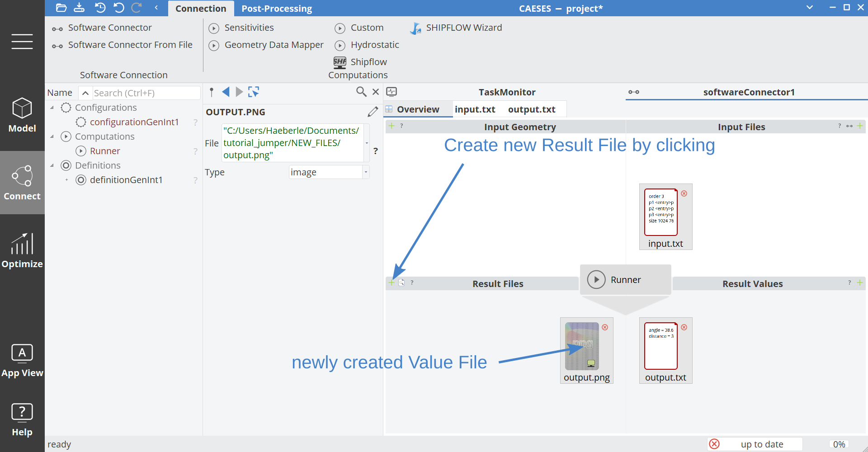
Task: Open the ribbon options dropdown arrow
Action: tap(810, 8)
